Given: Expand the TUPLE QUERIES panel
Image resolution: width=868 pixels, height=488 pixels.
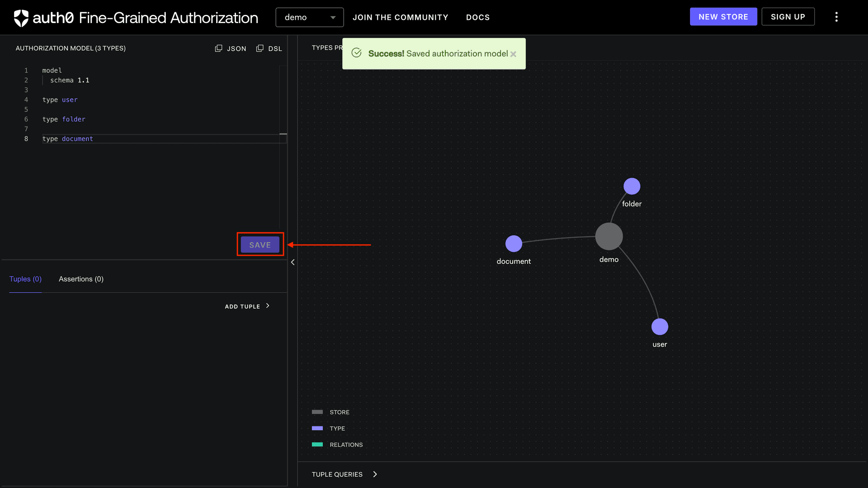Looking at the screenshot, I should [344, 474].
